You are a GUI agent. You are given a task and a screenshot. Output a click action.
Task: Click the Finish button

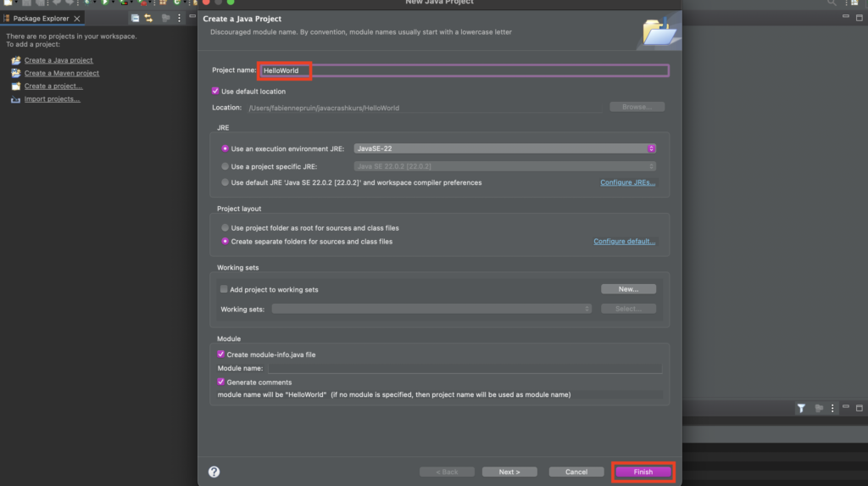point(643,472)
